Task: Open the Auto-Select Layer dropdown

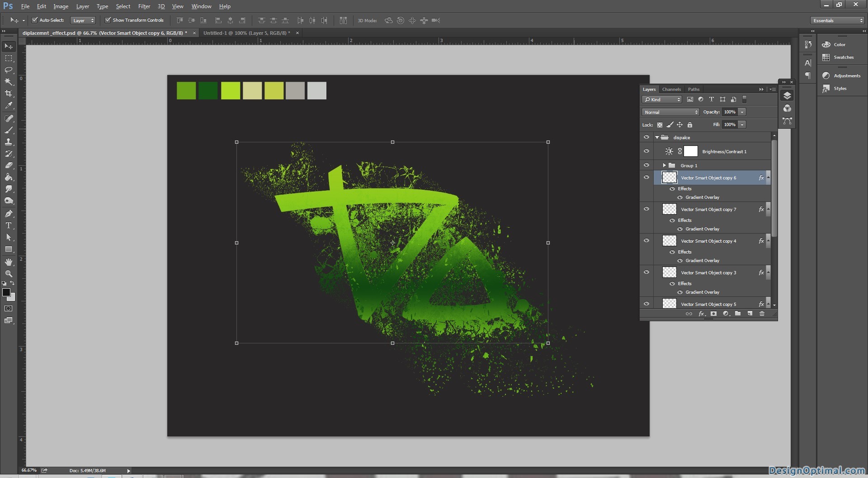Action: [83, 20]
